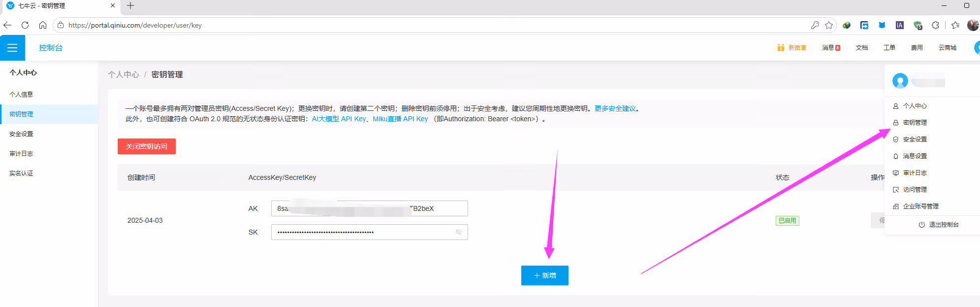Image resolution: width=980 pixels, height=307 pixels.
Task: Select 密钥管理 in the account dropdown
Action: tap(915, 123)
